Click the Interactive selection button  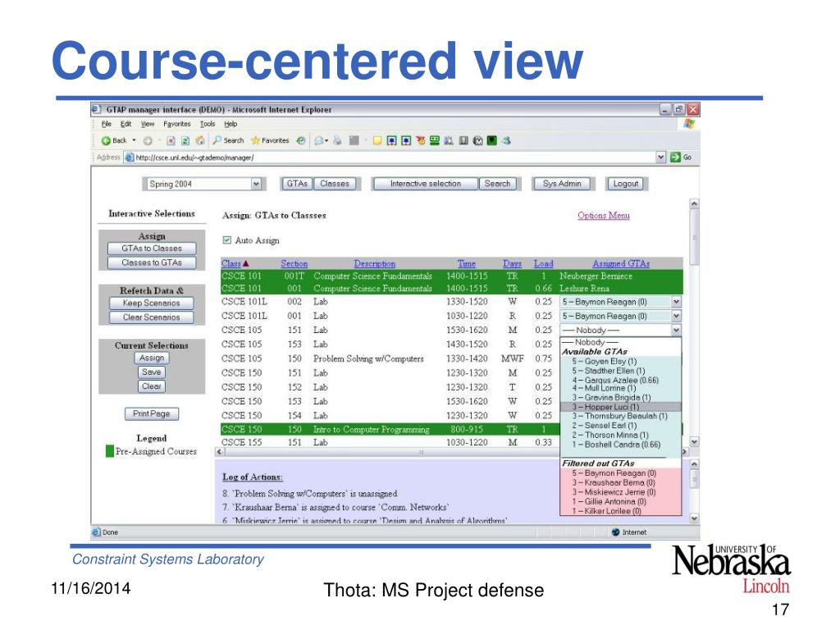(426, 184)
